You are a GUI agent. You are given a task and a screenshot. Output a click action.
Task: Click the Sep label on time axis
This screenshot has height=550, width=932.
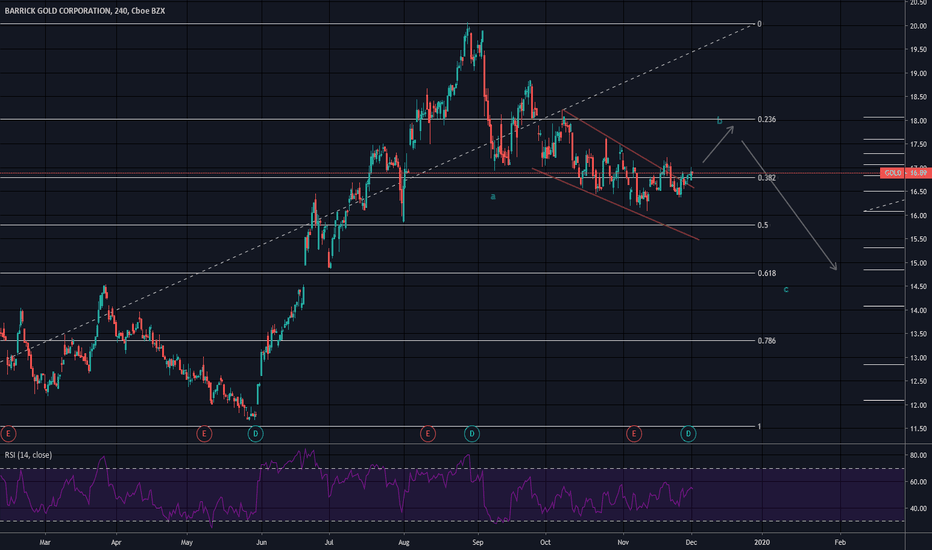[x=477, y=542]
